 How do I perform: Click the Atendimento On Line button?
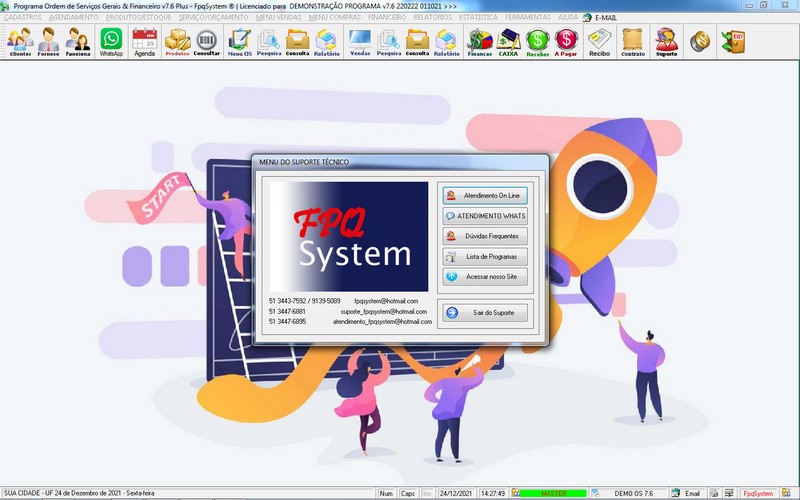click(x=485, y=195)
